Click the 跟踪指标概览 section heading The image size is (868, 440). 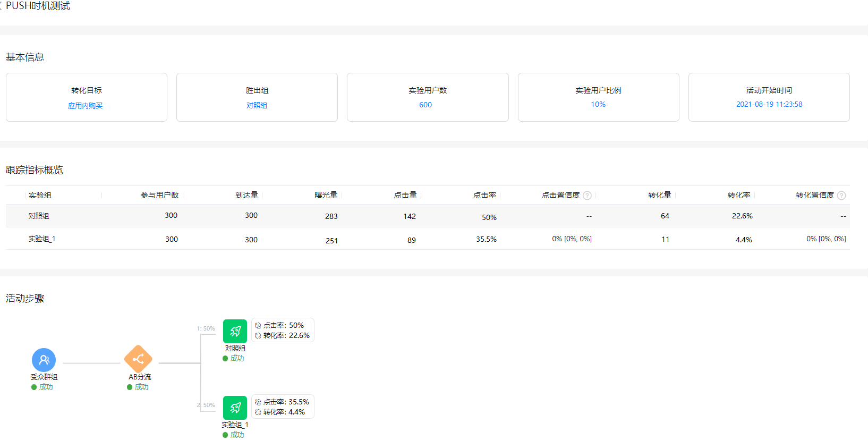coord(35,170)
